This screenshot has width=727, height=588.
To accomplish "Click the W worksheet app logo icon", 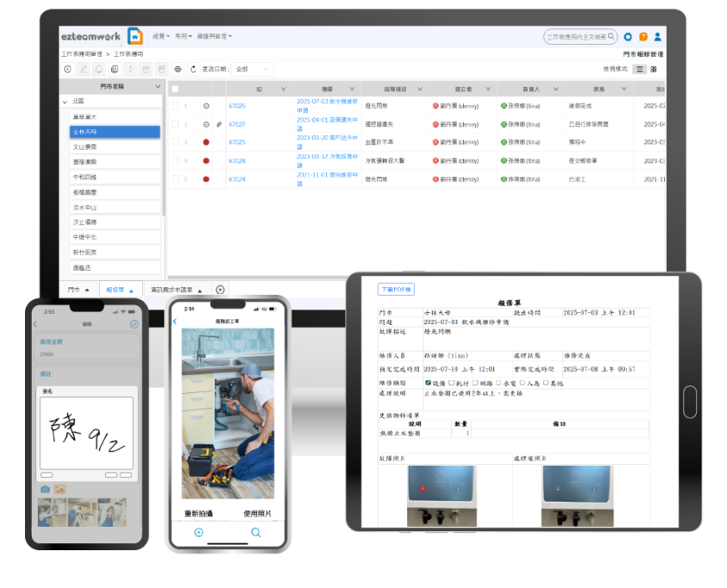I will point(135,36).
